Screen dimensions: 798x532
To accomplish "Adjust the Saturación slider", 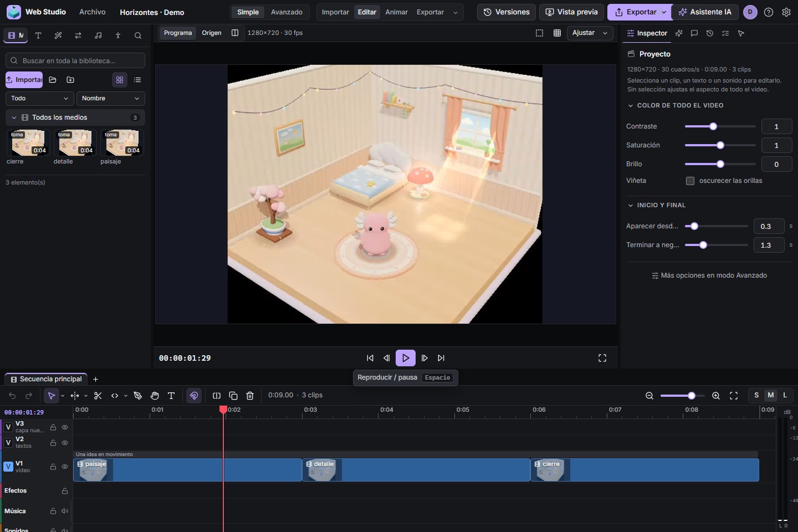I will [x=720, y=145].
